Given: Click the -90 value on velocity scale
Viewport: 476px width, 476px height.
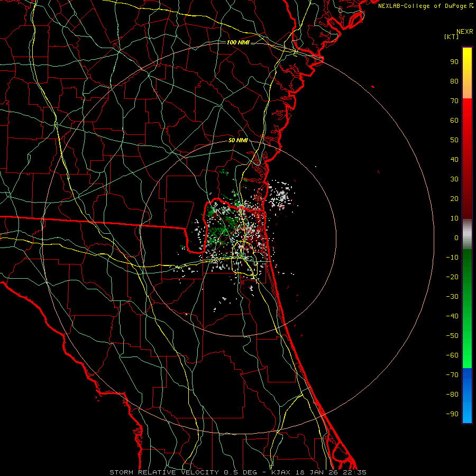Looking at the screenshot, I should point(452,414).
